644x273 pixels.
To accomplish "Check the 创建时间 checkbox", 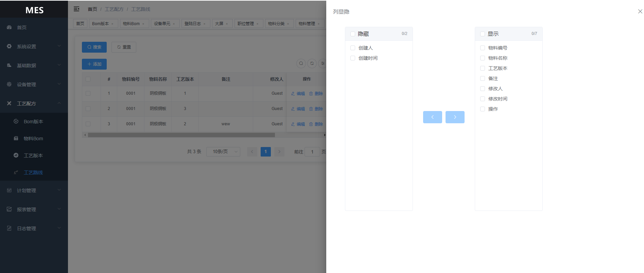I will tap(353, 58).
